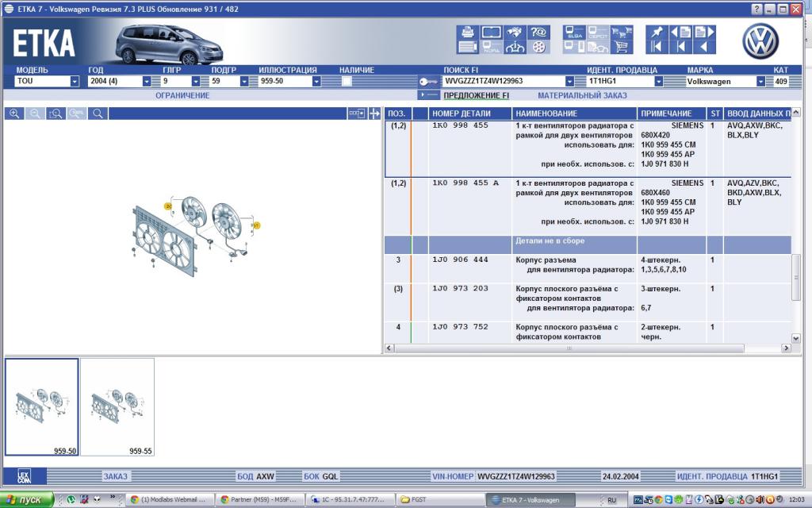The image size is (812, 508).
Task: Click the printer icon in the top toolbar
Action: 468,32
